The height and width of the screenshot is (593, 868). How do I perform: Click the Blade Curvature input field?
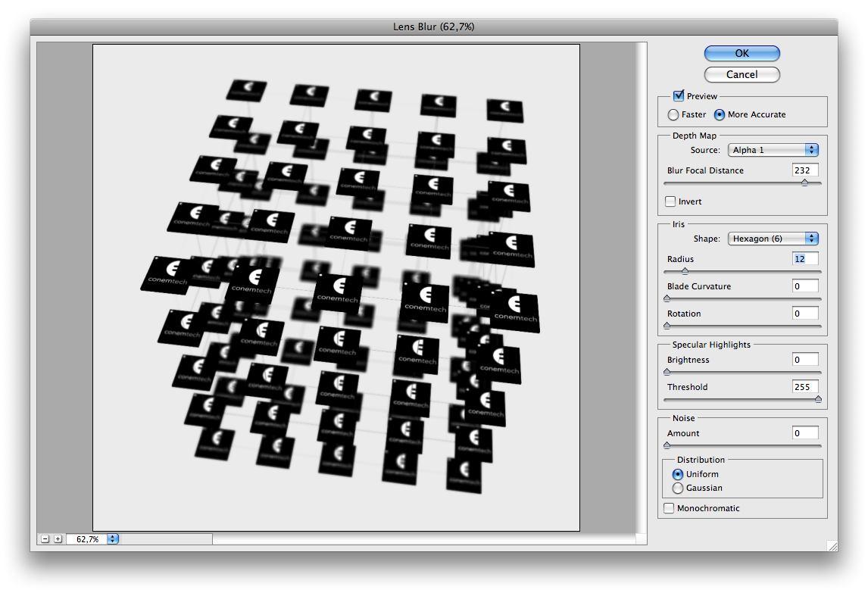(x=805, y=286)
